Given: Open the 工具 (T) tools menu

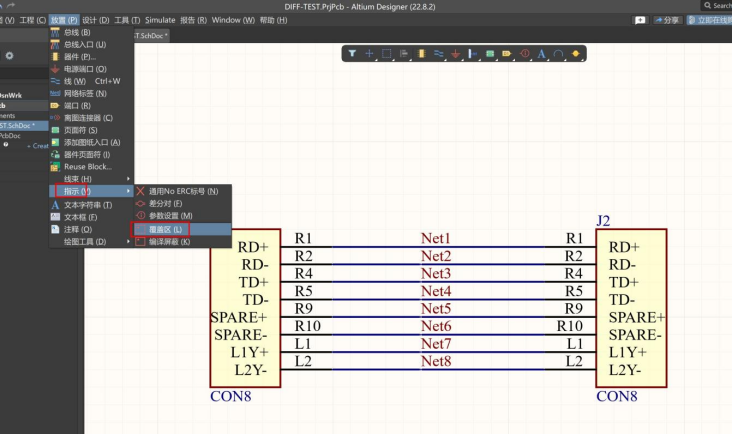Looking at the screenshot, I should tap(127, 20).
